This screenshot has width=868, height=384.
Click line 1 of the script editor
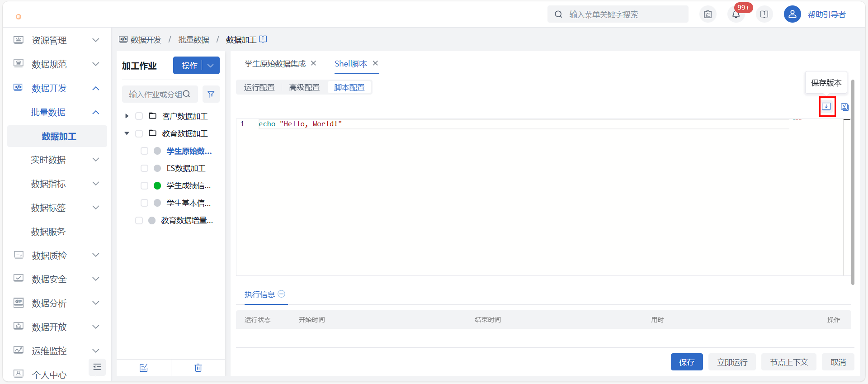(524, 124)
